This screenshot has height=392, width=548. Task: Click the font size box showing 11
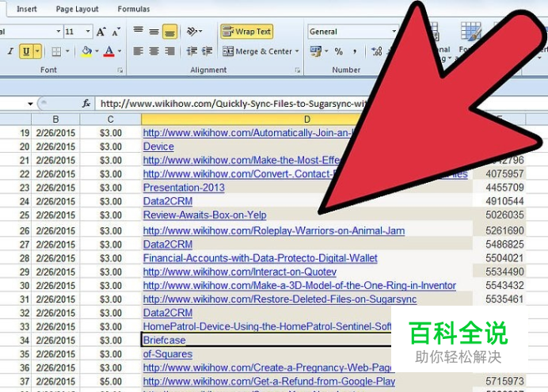tap(74, 32)
